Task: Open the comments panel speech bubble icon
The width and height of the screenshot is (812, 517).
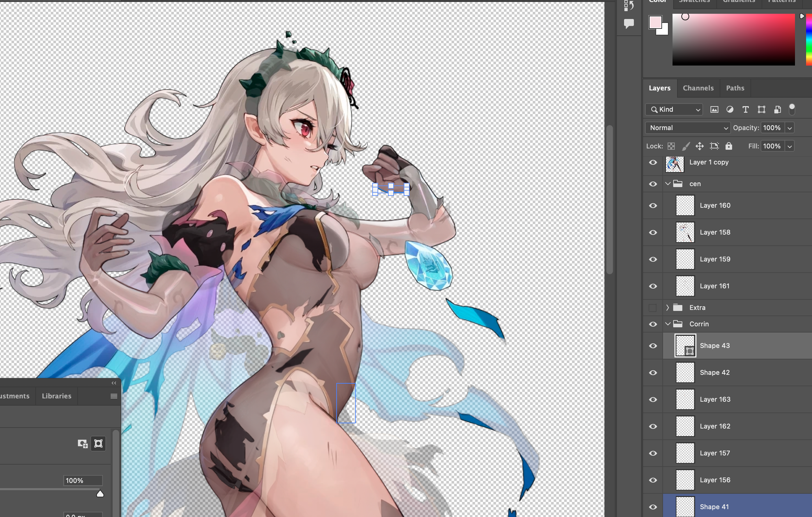Action: (x=629, y=24)
